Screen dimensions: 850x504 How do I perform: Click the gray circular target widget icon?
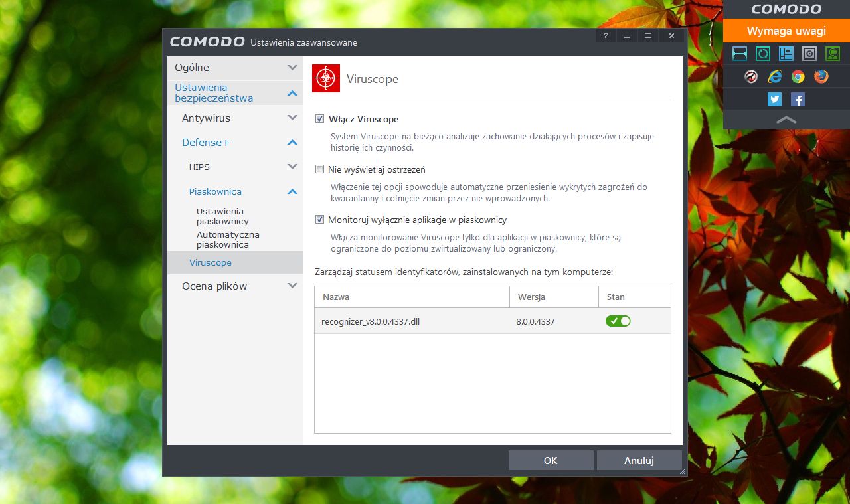coord(809,54)
